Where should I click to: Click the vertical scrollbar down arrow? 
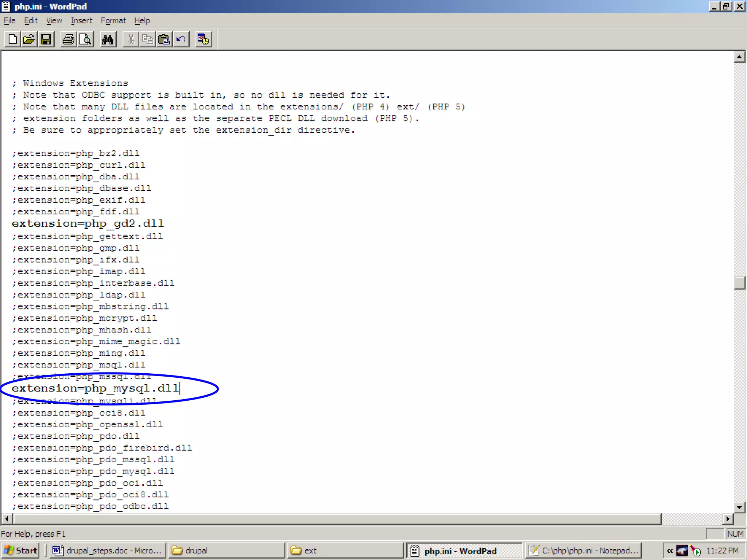(739, 507)
